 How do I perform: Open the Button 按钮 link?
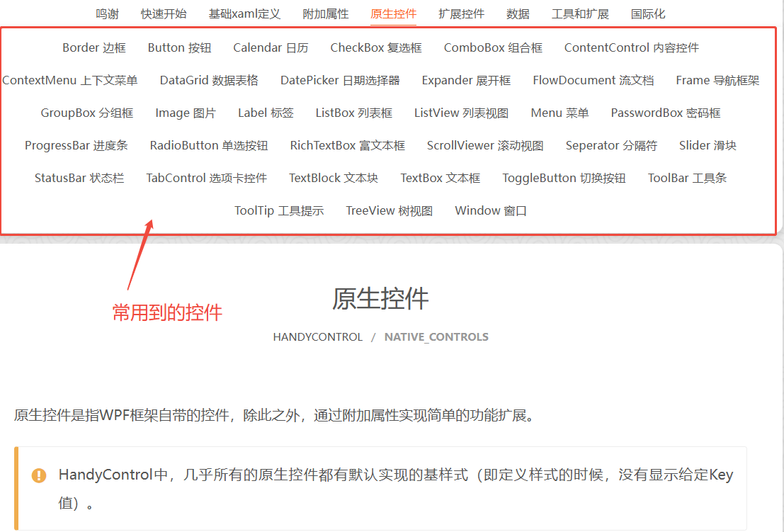179,48
